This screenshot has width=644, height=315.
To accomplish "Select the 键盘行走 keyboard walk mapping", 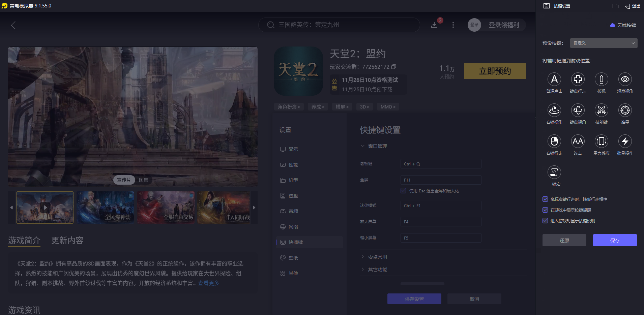I will 578,80.
